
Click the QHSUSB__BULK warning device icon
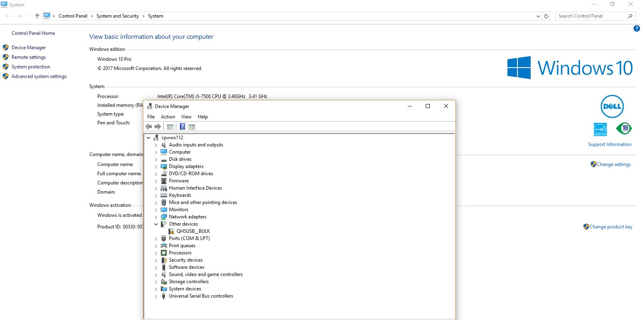(171, 231)
